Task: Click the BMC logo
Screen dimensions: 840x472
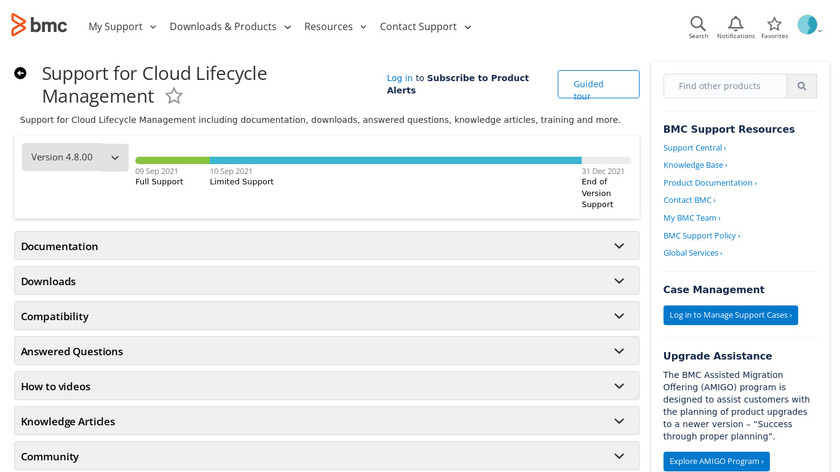Action: point(39,25)
